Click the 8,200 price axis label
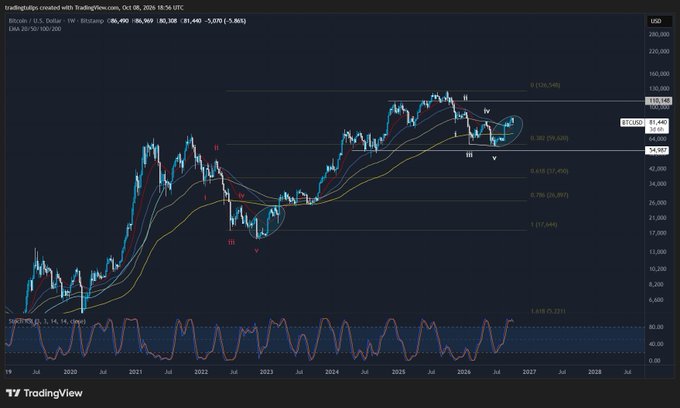680x408 pixels. (657, 284)
